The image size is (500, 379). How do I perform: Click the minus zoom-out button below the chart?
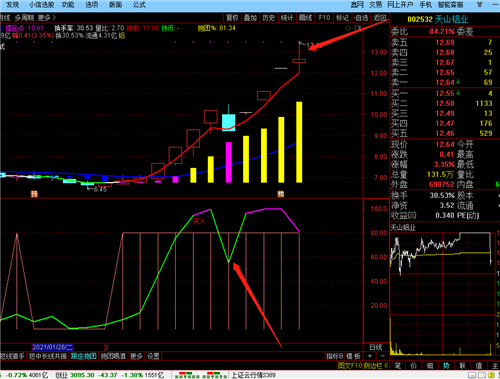point(382,356)
